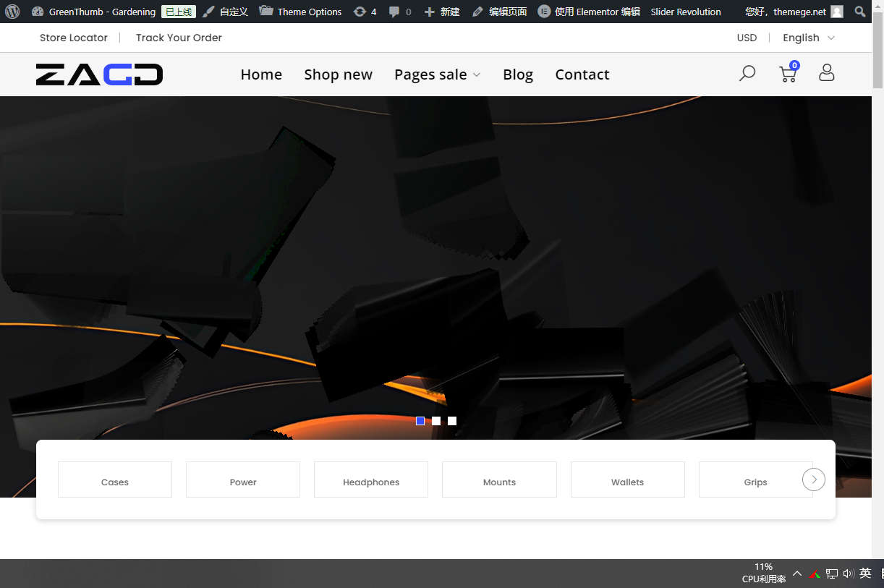Open the GreenThumb - Gardening site dashboard
Viewport: 884px width, 588px height.
click(x=94, y=12)
